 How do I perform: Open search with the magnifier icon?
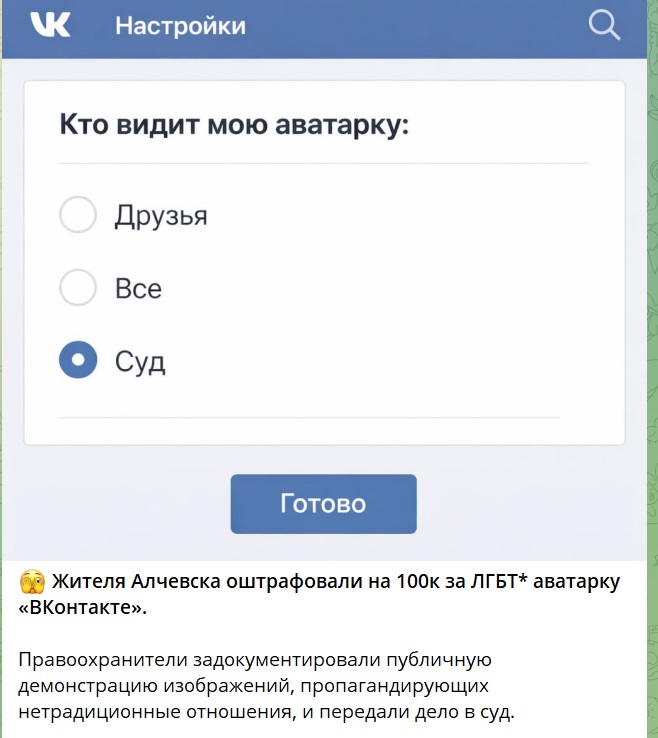coord(604,25)
